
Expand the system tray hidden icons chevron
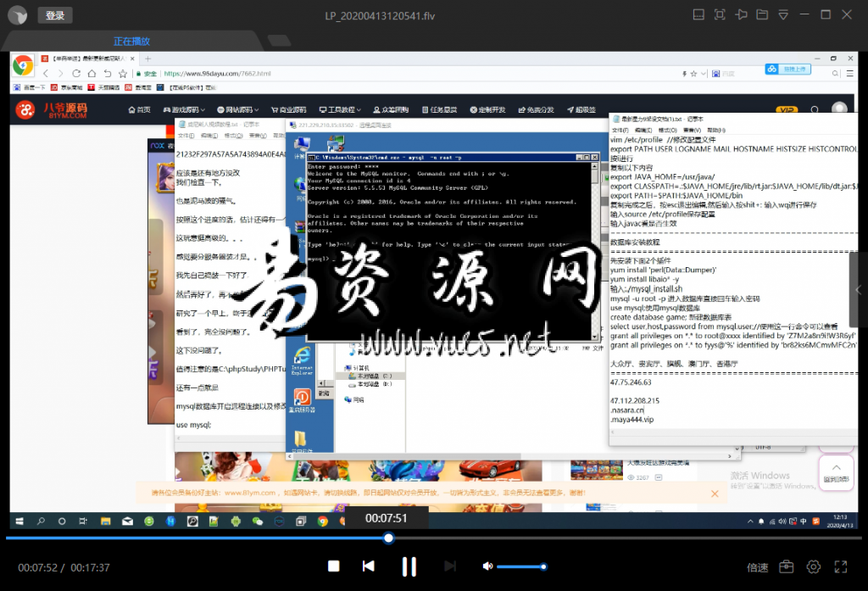pos(750,521)
